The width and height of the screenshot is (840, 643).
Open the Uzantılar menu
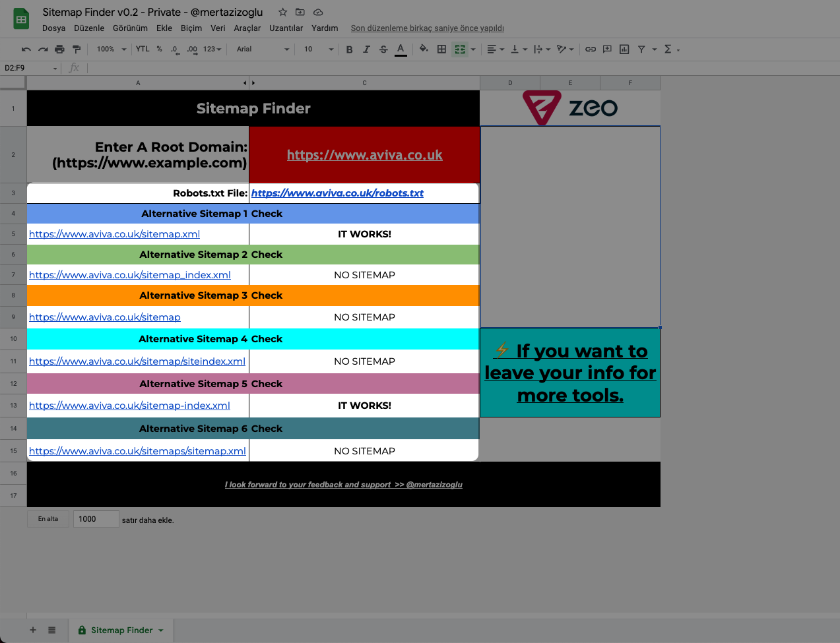point(286,28)
